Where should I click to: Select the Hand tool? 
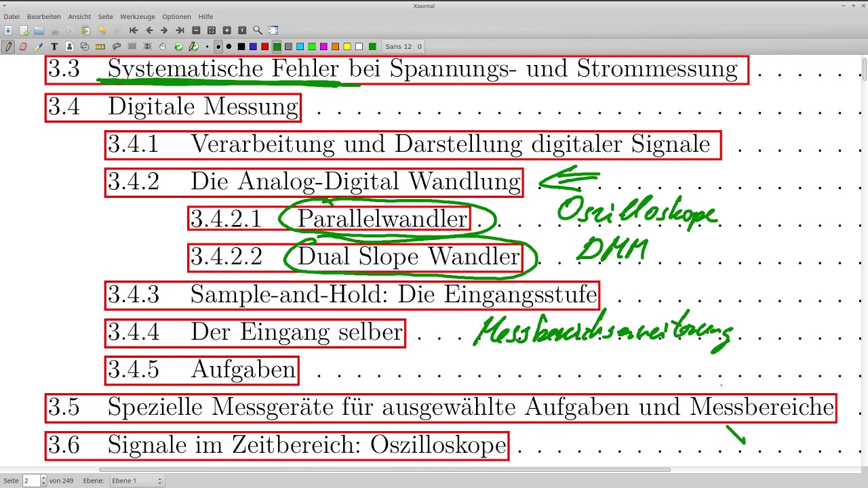(163, 47)
